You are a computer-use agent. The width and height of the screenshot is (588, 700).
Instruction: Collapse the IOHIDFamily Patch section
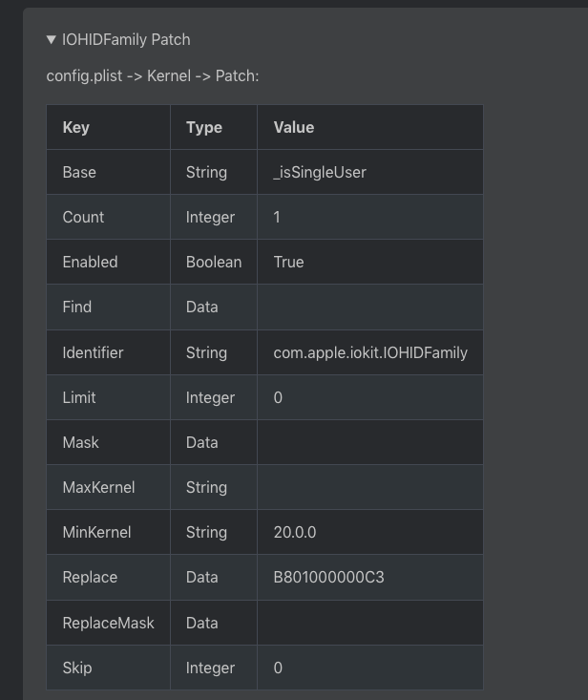point(52,40)
